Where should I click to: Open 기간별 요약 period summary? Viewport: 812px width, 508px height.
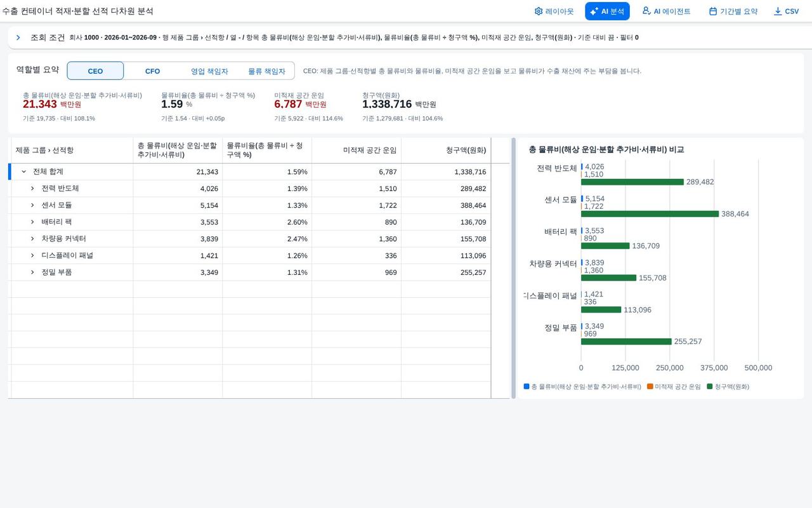[x=733, y=11]
